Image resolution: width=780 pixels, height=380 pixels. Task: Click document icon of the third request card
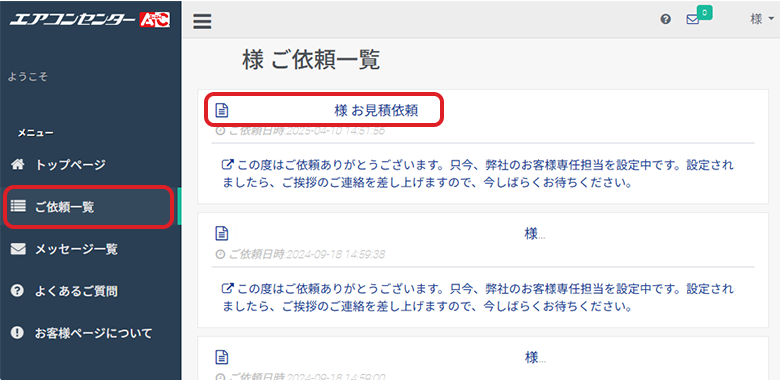221,357
